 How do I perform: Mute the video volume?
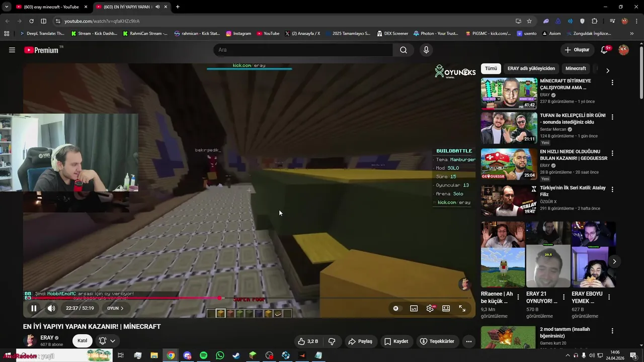[x=51, y=308]
